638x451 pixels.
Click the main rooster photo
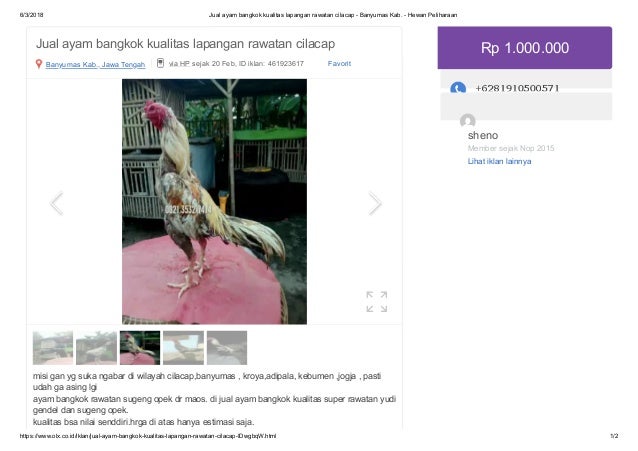pyautogui.click(x=214, y=201)
